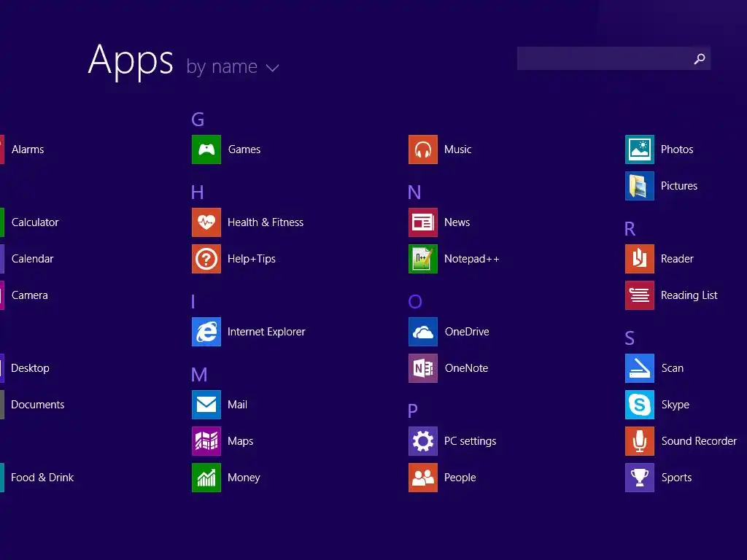Launch the Notepad++ icon
This screenshot has height=560, width=747.
[x=423, y=259]
